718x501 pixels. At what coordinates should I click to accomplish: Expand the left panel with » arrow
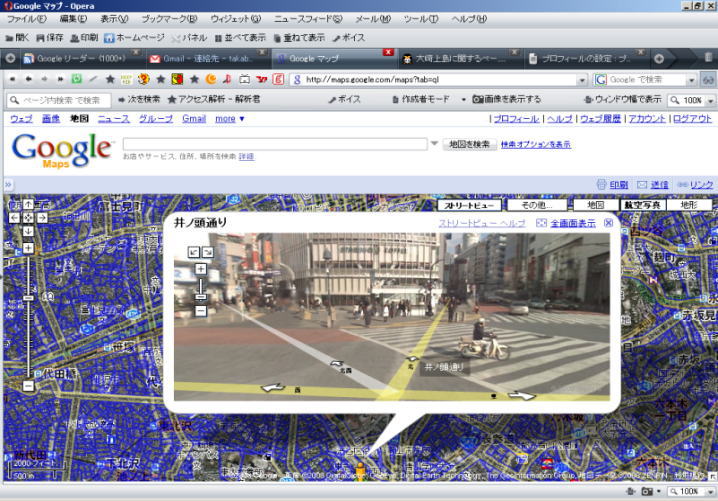[8, 185]
